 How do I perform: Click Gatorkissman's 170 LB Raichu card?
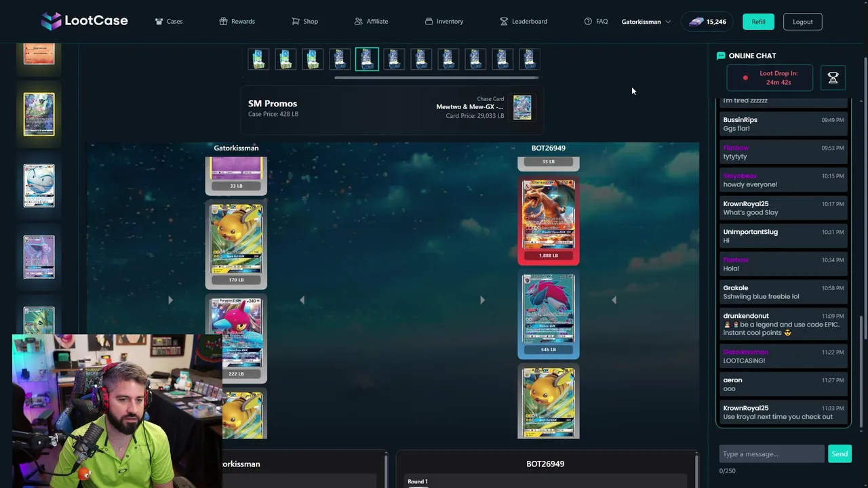tap(237, 244)
